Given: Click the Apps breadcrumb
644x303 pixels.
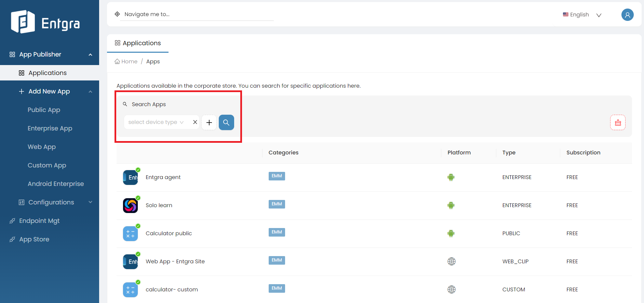Looking at the screenshot, I should pyautogui.click(x=153, y=61).
